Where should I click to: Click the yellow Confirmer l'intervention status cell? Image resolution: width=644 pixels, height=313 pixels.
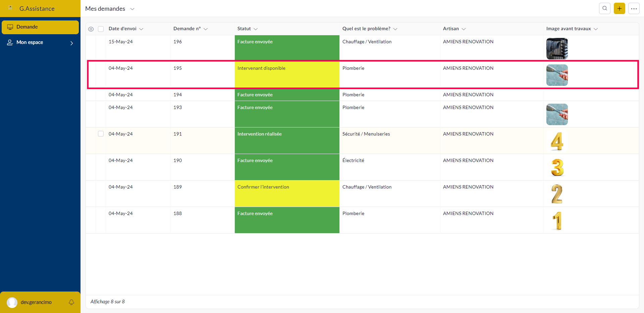pyautogui.click(x=287, y=194)
